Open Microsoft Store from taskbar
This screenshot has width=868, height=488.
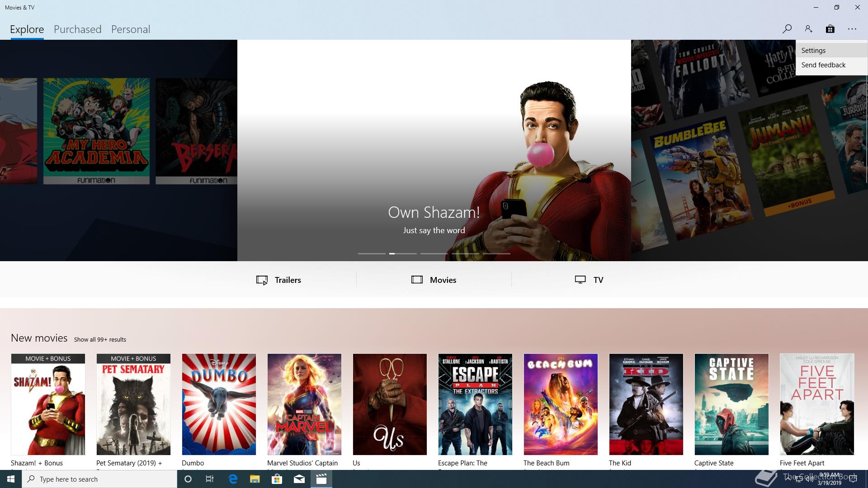(x=277, y=479)
